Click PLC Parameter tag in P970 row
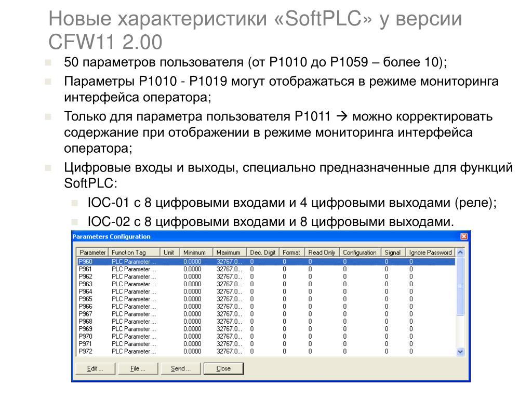Viewport: 532px width, 399px height. (134, 336)
